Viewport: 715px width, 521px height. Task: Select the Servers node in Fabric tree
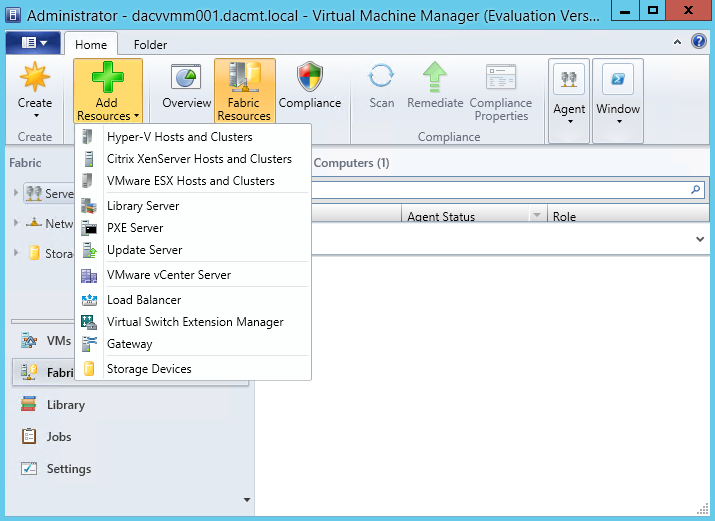point(49,193)
